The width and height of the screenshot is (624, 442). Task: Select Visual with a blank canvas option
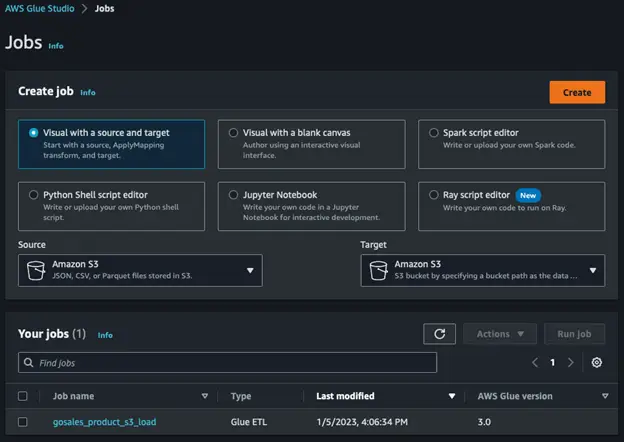click(x=312, y=144)
